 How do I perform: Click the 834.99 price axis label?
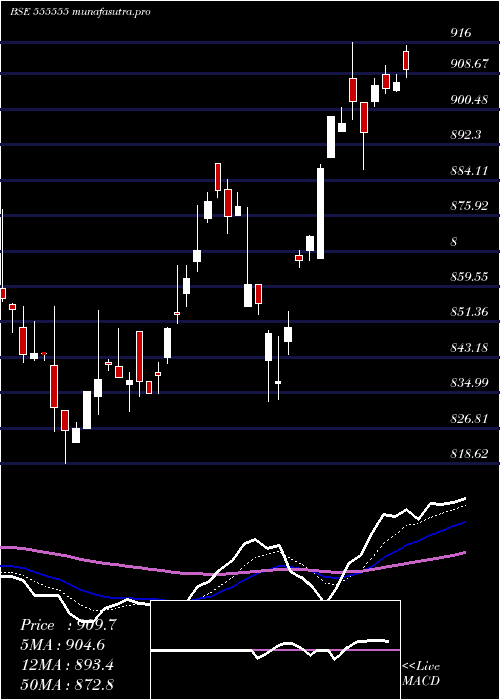pos(469,383)
